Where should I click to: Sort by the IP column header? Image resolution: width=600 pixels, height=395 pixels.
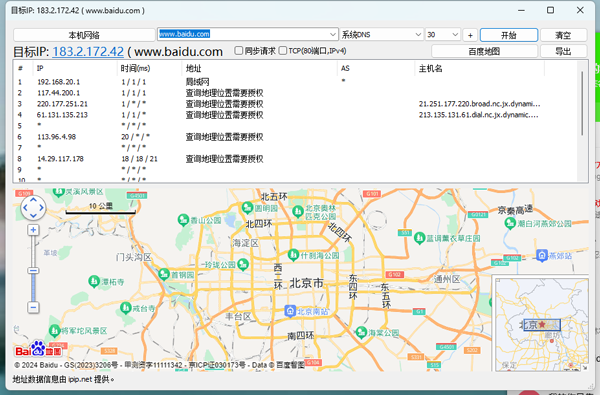click(75, 69)
